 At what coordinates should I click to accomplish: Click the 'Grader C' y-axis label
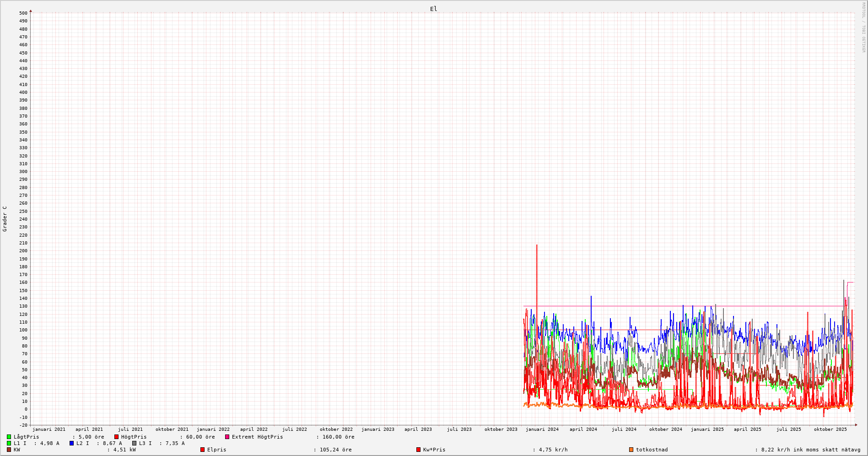tap(5, 218)
